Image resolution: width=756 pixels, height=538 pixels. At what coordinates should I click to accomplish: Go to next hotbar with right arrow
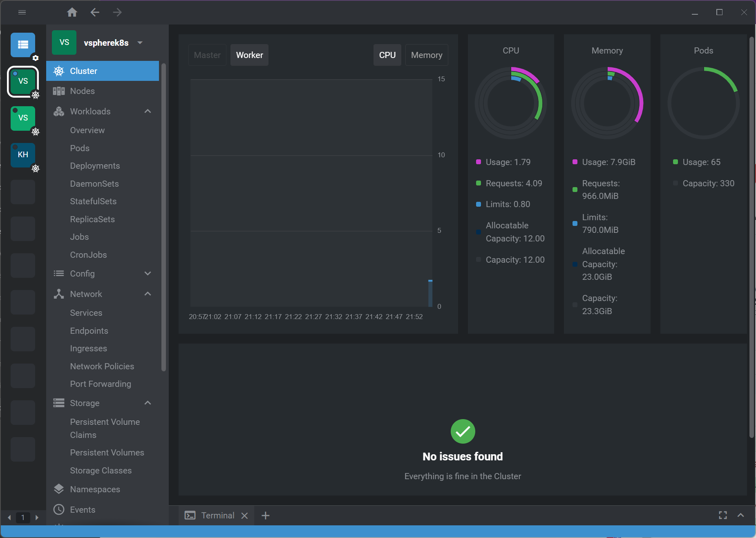(37, 518)
